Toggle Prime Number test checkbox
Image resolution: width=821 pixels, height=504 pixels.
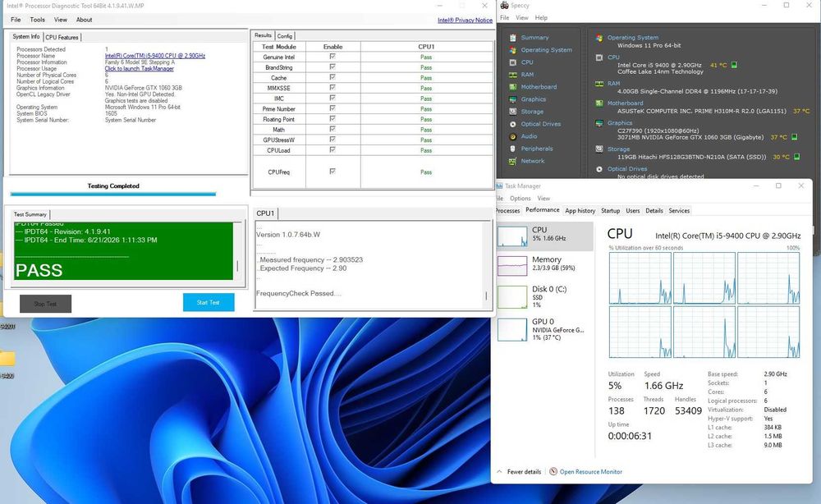pos(333,108)
